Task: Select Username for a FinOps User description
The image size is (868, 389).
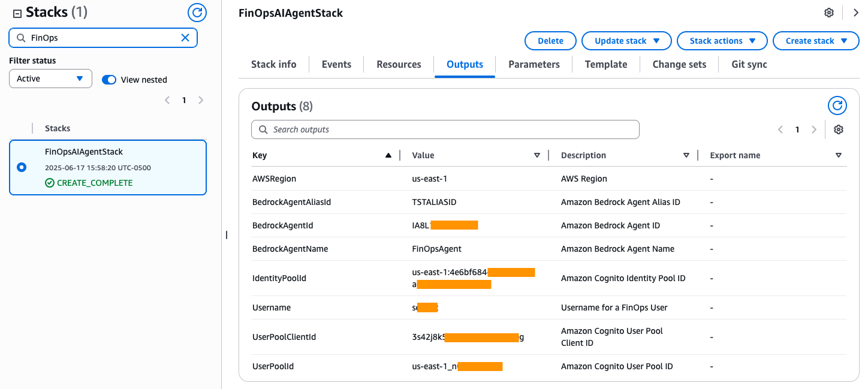Action: 614,307
